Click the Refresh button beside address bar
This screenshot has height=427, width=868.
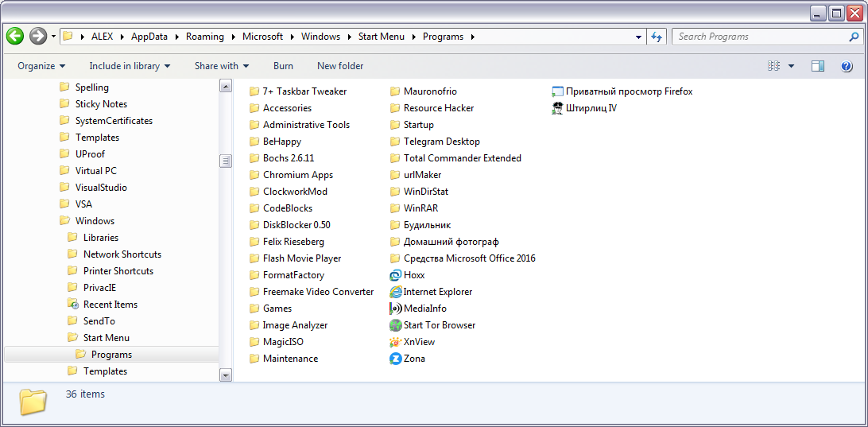pos(657,37)
